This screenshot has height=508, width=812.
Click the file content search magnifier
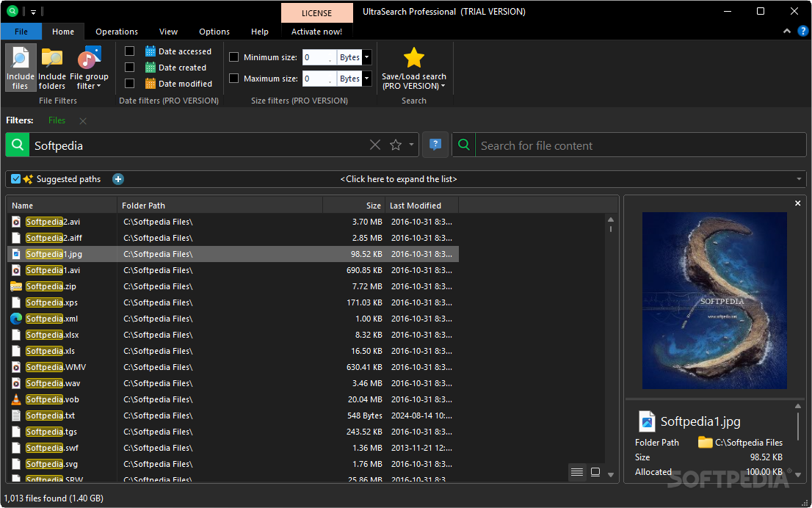464,145
